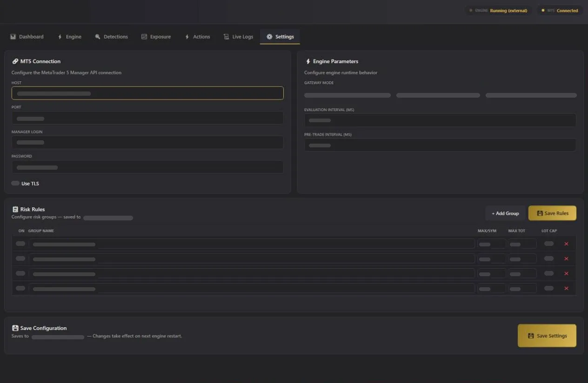Toggle ON switch of third risk group
This screenshot has height=383, width=588.
click(x=20, y=273)
